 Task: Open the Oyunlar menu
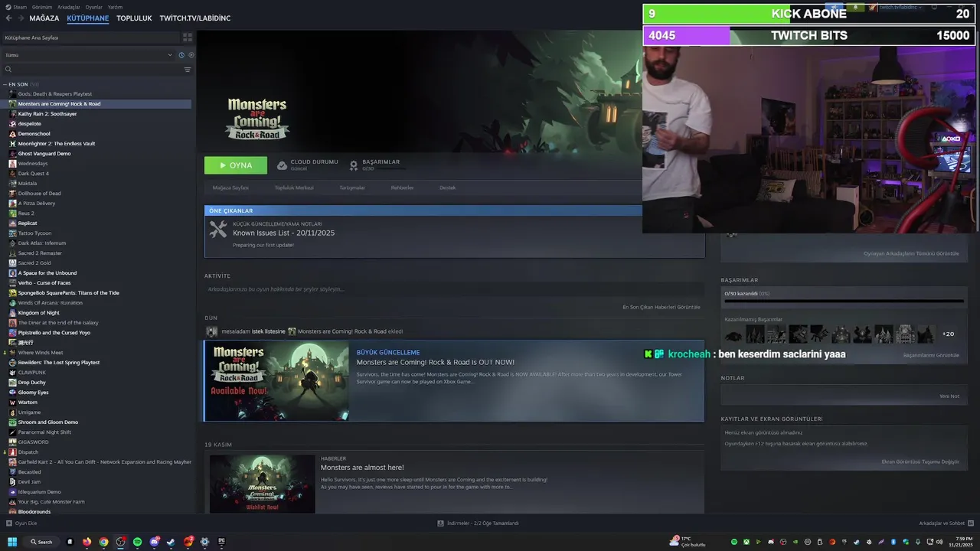click(x=93, y=7)
